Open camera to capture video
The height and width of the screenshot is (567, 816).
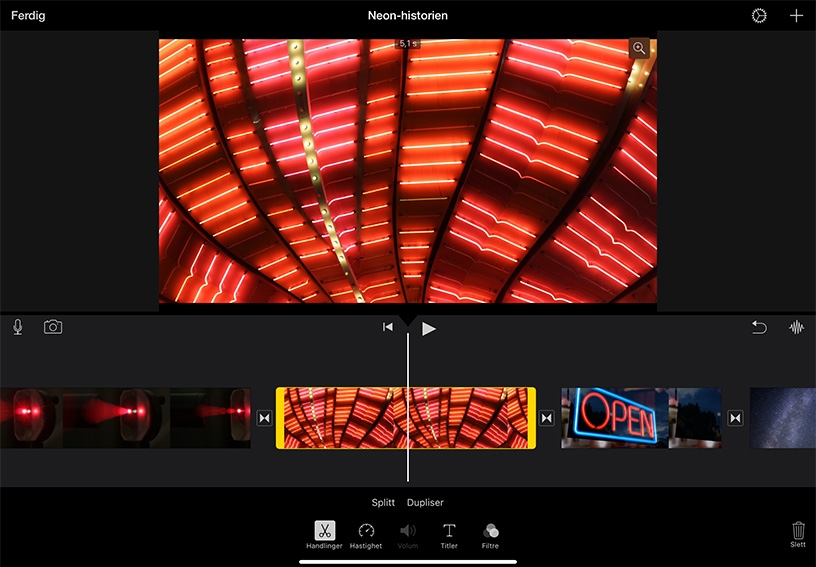click(x=53, y=327)
